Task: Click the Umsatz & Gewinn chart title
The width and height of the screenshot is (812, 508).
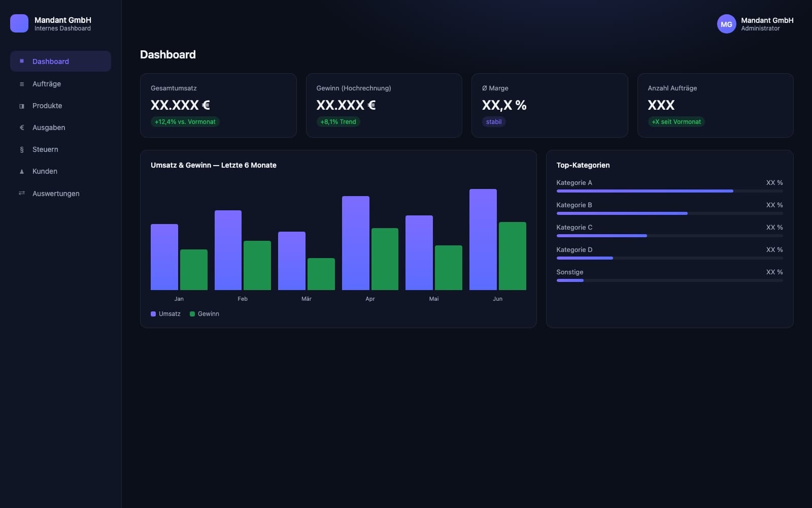Action: 214,165
